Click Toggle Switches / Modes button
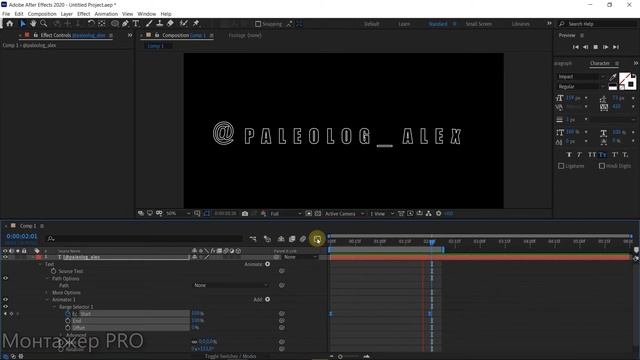This screenshot has width=640, height=360. (230, 356)
